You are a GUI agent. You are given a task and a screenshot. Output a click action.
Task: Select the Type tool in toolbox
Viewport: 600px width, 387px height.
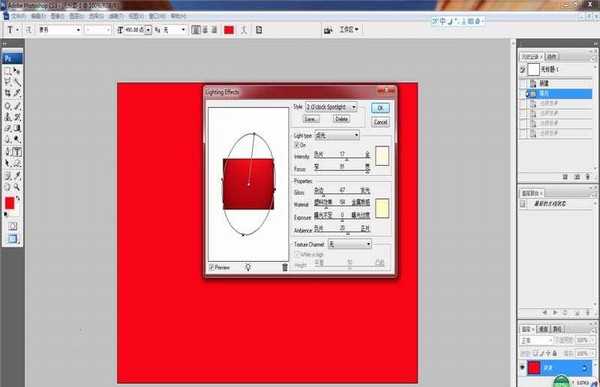pyautogui.click(x=17, y=152)
